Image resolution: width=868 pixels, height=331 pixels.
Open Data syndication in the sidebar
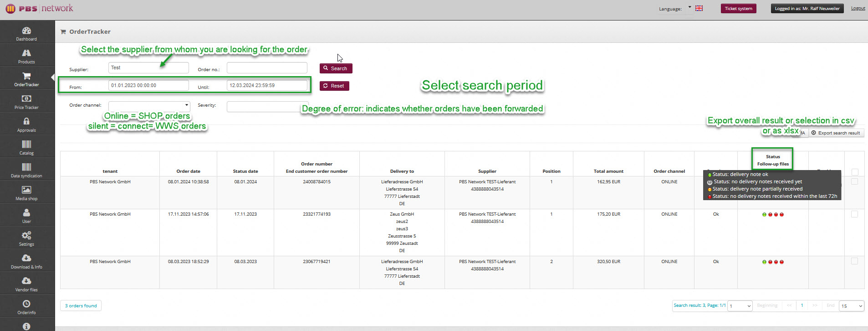tap(27, 171)
